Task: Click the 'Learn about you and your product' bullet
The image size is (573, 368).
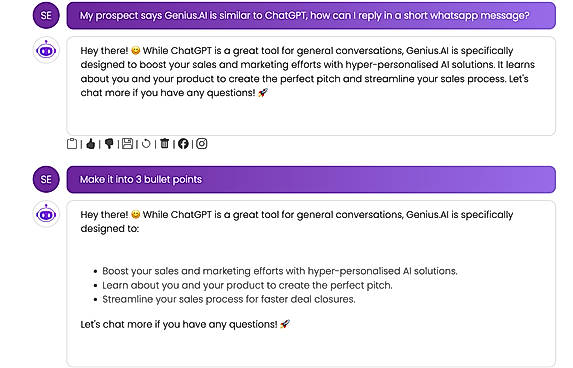Action: (x=247, y=285)
